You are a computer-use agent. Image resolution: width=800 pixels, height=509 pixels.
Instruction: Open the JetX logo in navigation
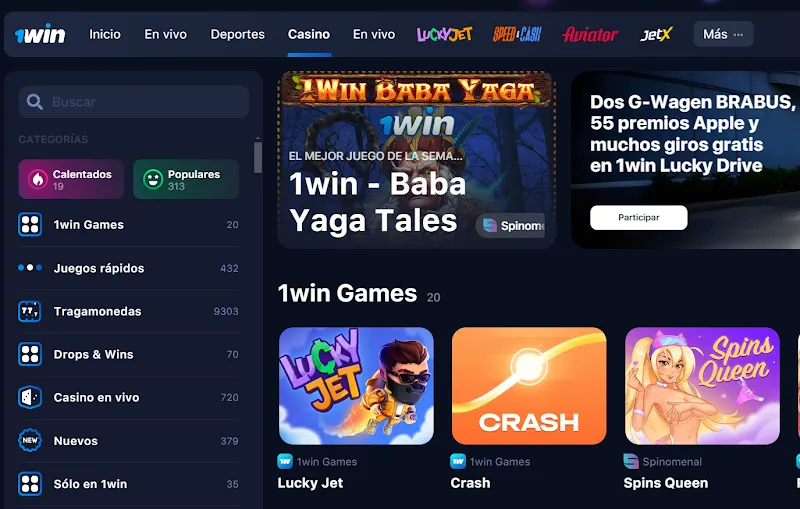pos(657,34)
